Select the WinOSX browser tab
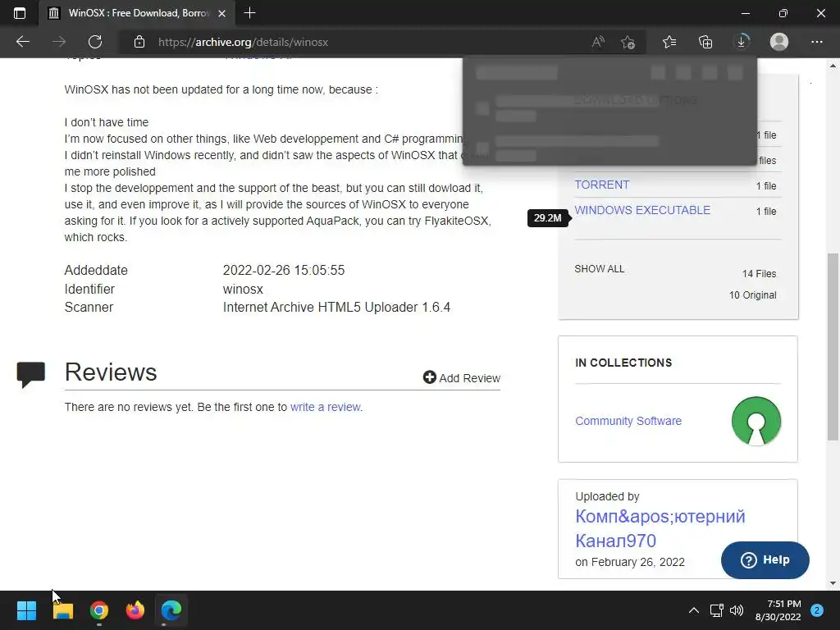The image size is (840, 630). click(x=137, y=13)
